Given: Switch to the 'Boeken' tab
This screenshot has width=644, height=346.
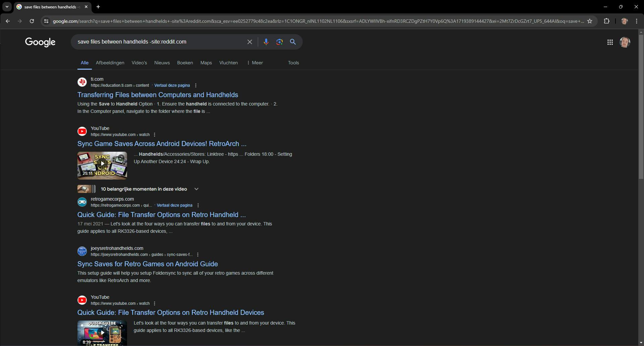Looking at the screenshot, I should 185,63.
